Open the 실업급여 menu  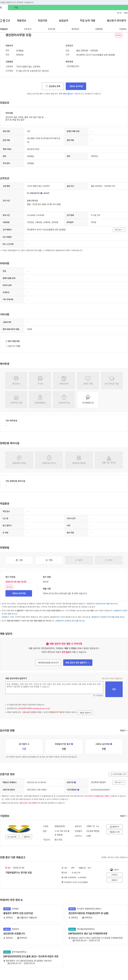63,21
